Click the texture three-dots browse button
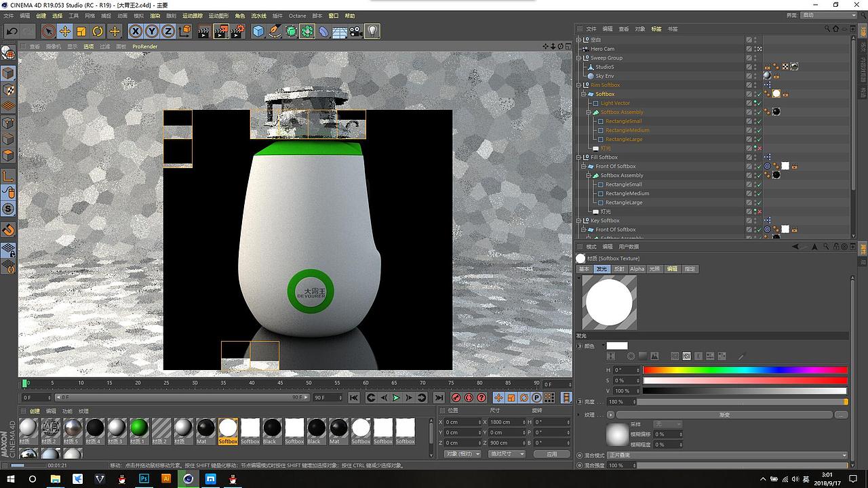Image resolution: width=868 pixels, height=488 pixels. click(841, 415)
